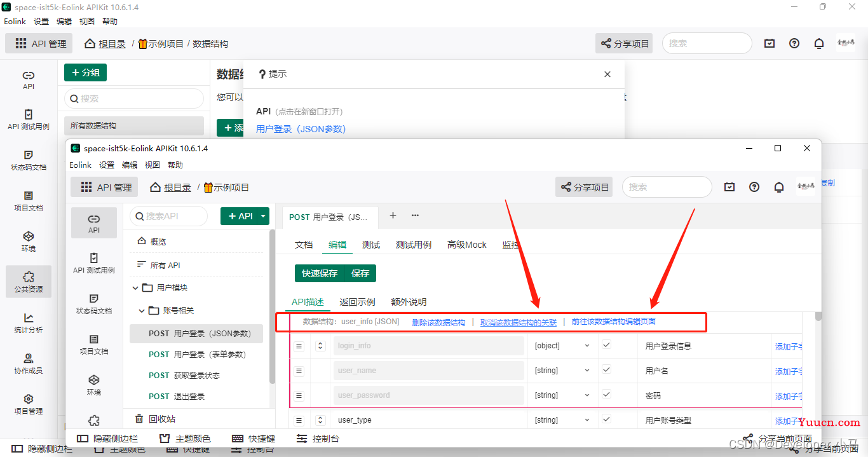
Task: Switch to 返回示例 tab
Action: [x=357, y=302]
